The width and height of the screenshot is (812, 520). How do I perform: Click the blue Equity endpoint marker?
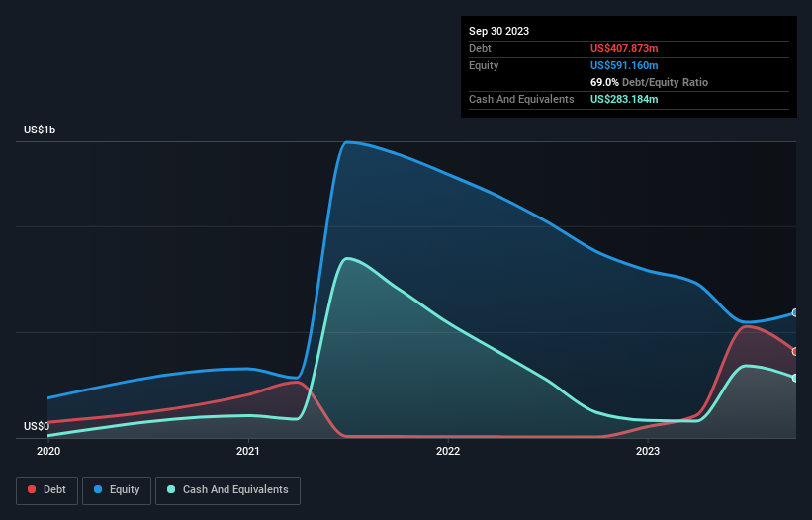click(x=795, y=313)
